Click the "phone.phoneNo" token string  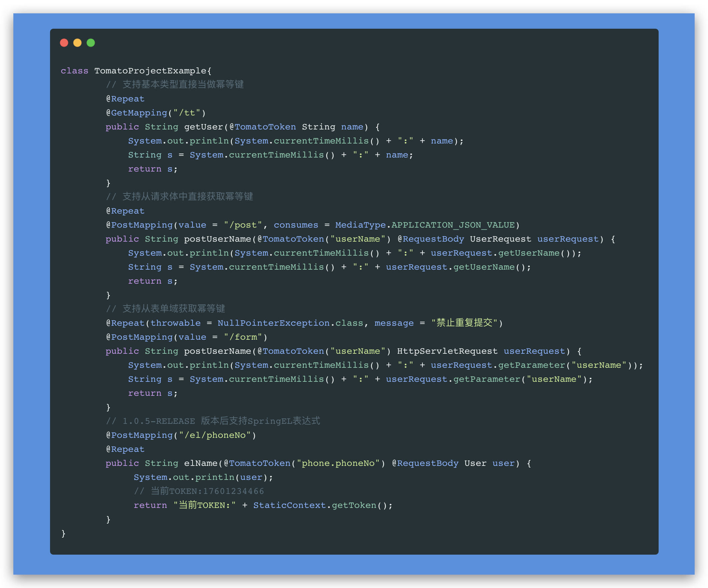pos(338,464)
